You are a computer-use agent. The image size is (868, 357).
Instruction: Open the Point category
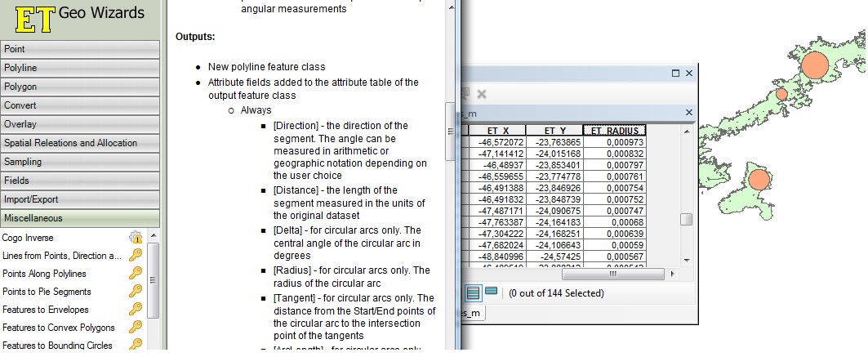[80, 49]
